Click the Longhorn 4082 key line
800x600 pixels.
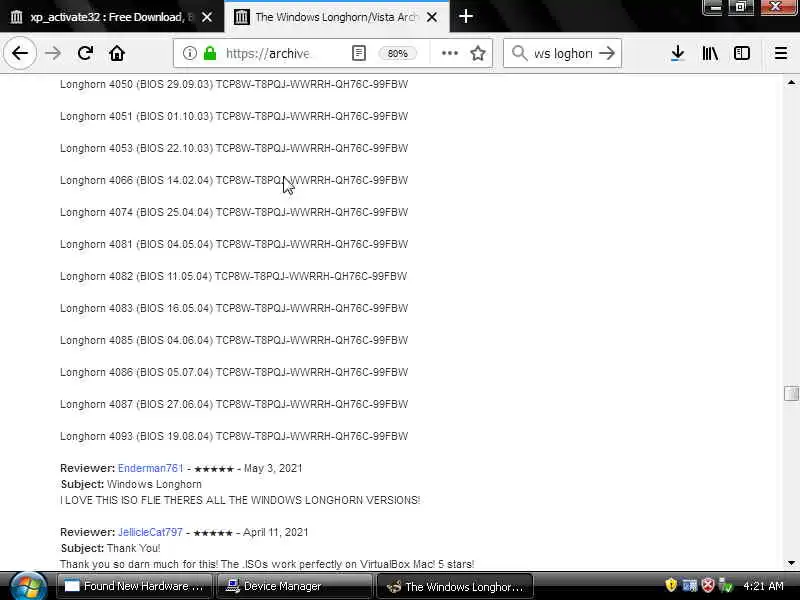pyautogui.click(x=233, y=276)
